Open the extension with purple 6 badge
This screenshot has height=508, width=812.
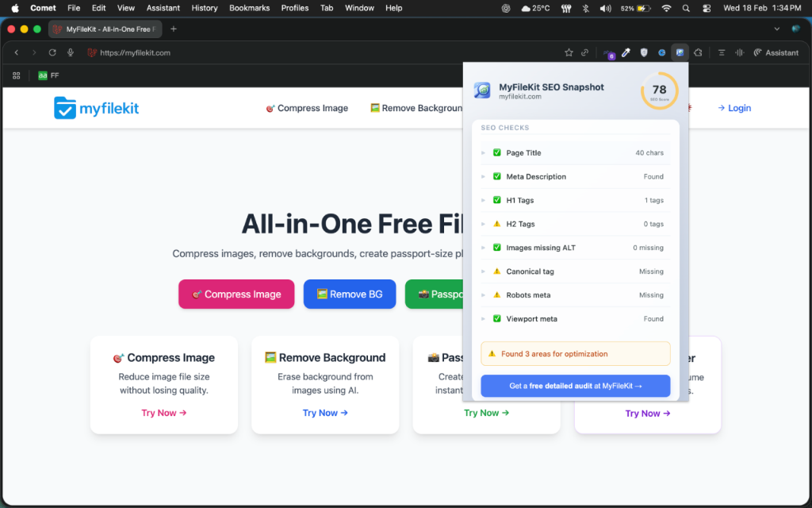[608, 53]
